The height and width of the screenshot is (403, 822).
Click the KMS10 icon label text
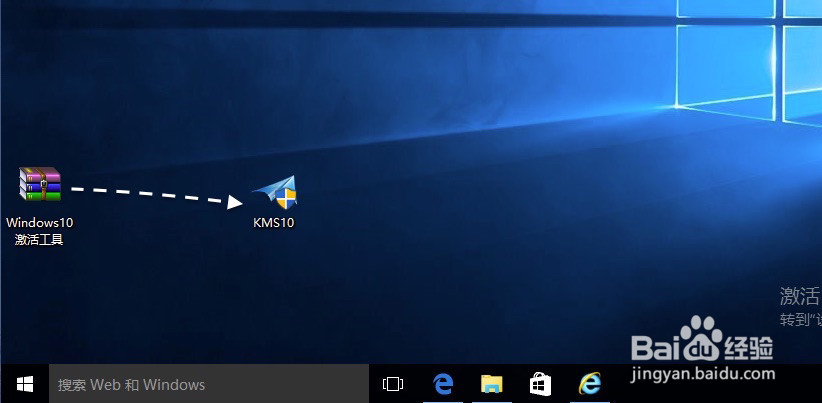[x=274, y=223]
